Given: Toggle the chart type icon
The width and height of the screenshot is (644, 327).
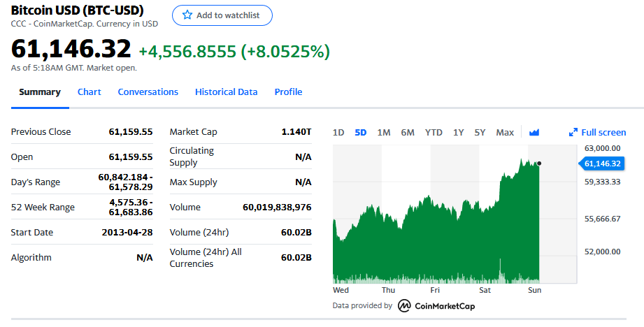Looking at the screenshot, I should click(x=534, y=132).
